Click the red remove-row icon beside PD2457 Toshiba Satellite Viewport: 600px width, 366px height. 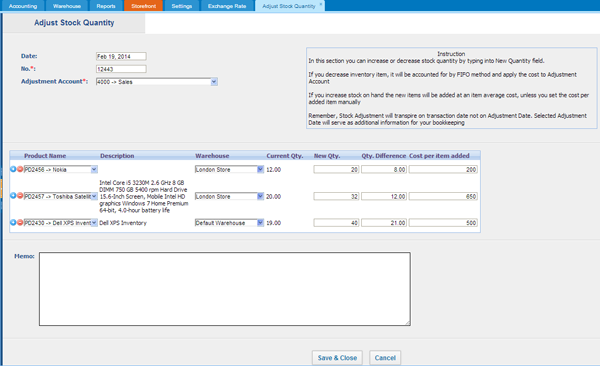[20, 196]
